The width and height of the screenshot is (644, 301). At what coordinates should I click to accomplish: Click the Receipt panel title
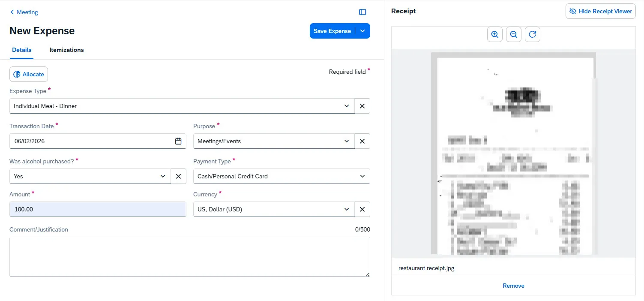pos(404,11)
